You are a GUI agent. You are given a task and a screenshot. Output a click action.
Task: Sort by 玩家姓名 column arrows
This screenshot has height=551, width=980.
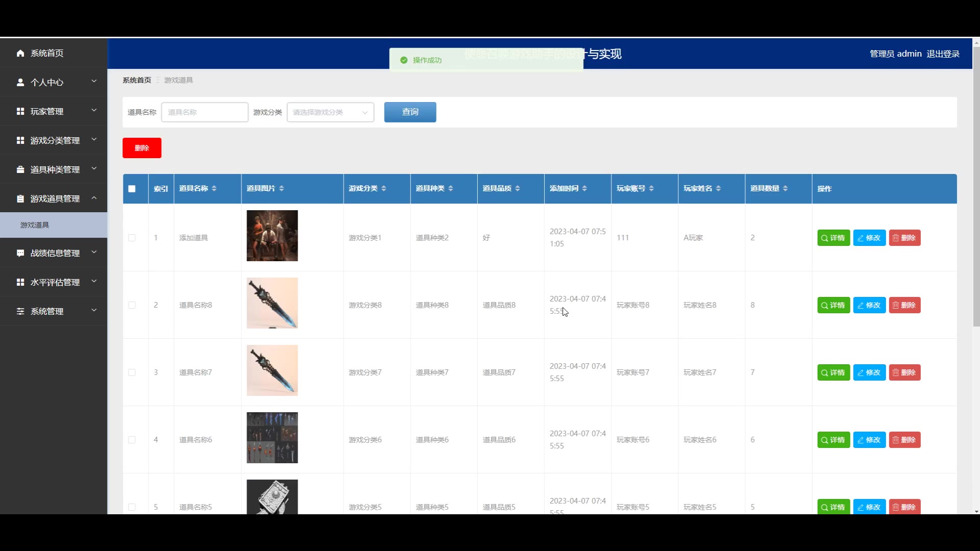(x=718, y=189)
